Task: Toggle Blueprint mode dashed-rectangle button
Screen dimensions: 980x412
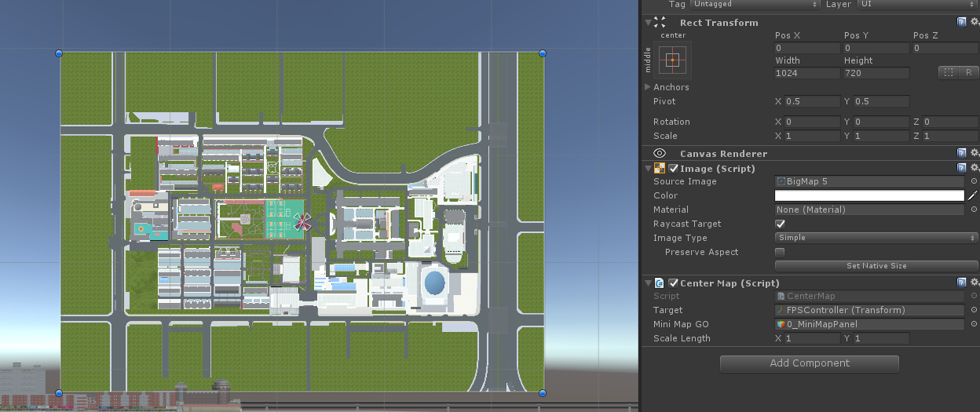Action: [949, 73]
